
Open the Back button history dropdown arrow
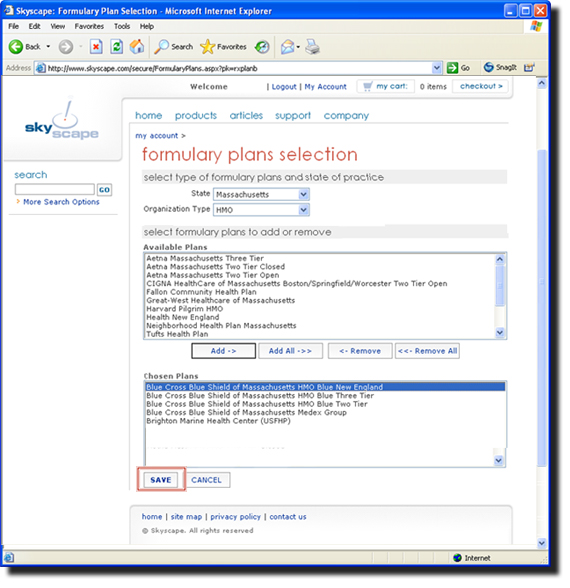(x=48, y=47)
